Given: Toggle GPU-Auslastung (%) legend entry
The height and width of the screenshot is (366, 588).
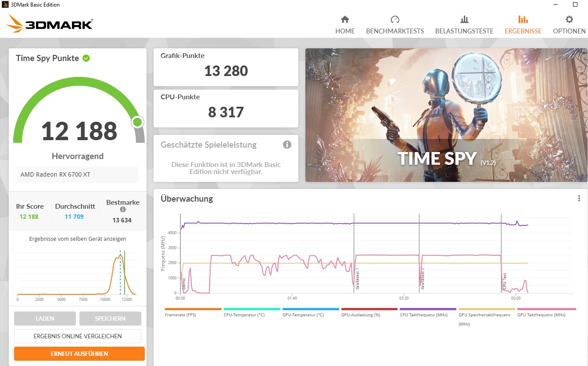Looking at the screenshot, I should (369, 312).
